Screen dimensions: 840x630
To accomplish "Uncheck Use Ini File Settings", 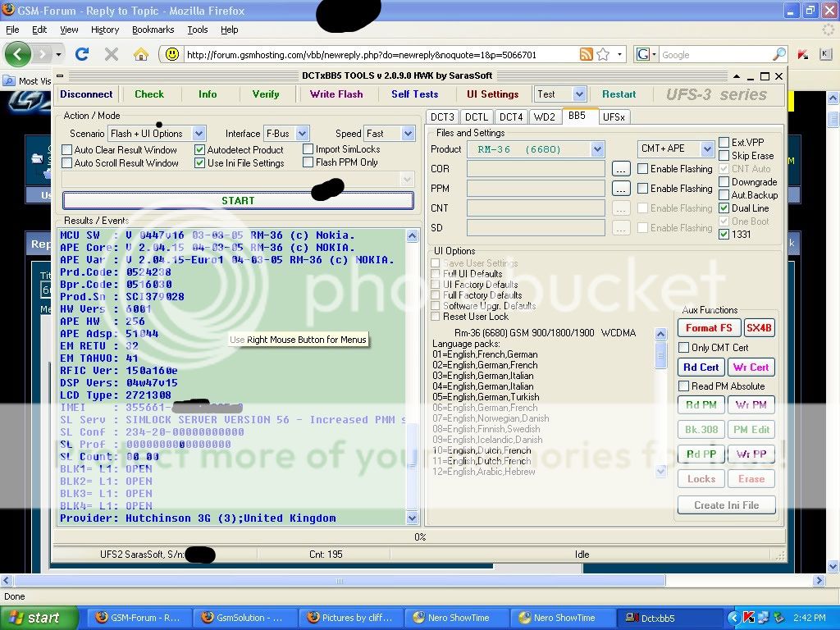I will coord(200,163).
